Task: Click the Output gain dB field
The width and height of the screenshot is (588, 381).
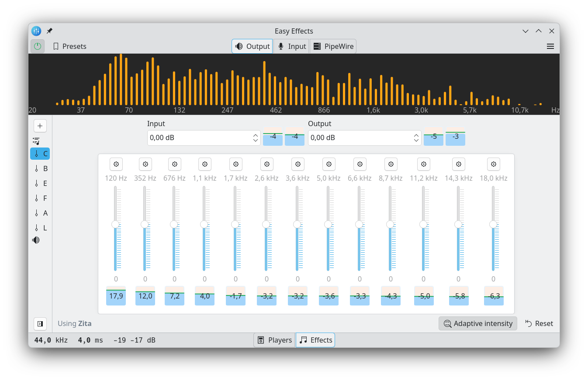Action: point(365,138)
